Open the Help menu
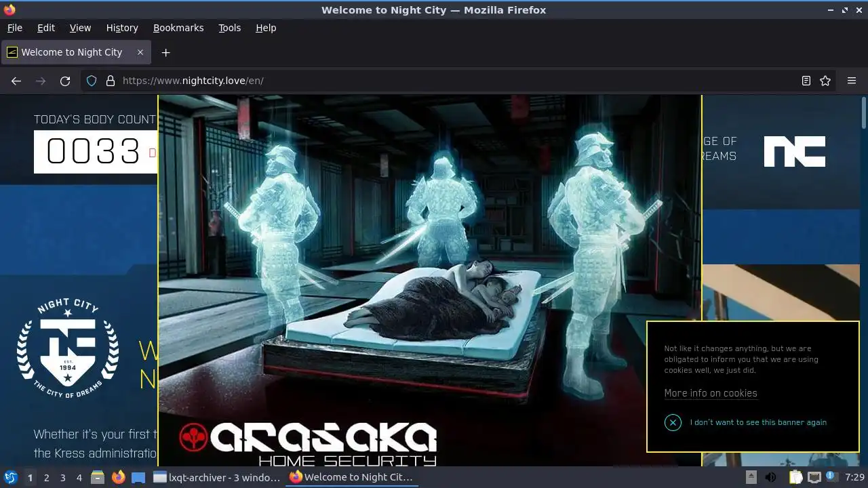The height and width of the screenshot is (488, 868). coord(266,28)
